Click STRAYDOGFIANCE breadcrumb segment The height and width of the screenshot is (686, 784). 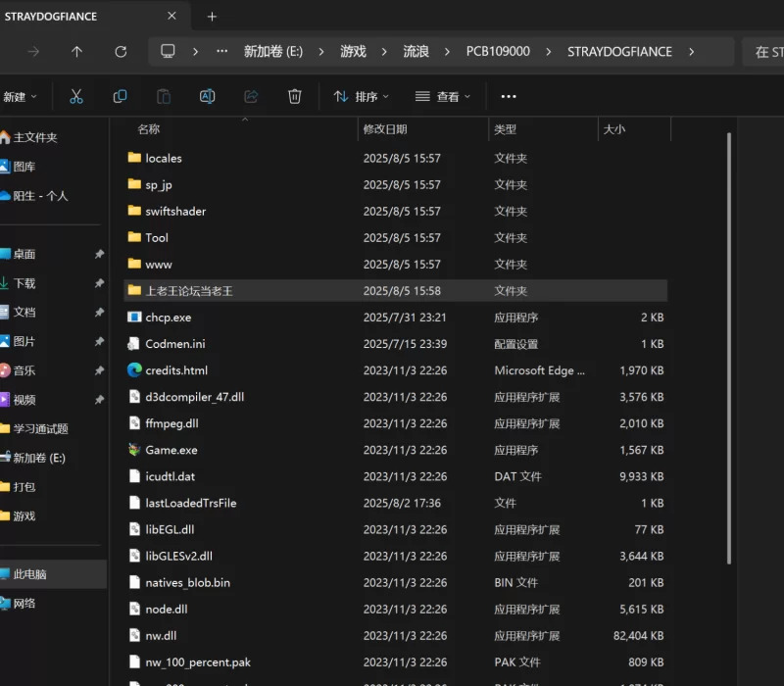pyautogui.click(x=619, y=52)
